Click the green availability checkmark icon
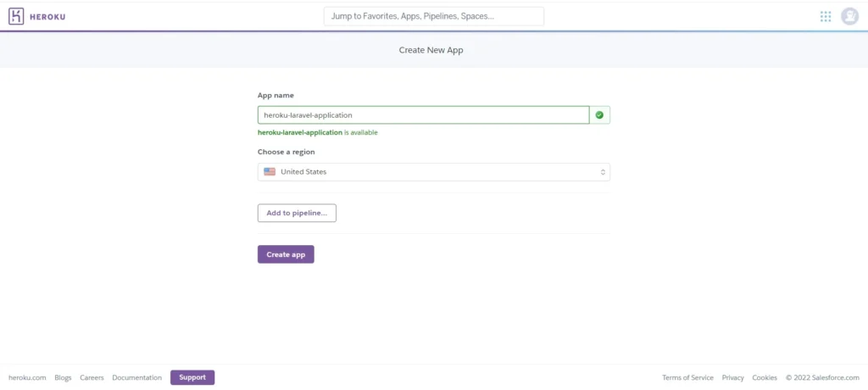868x390 pixels. coord(599,115)
